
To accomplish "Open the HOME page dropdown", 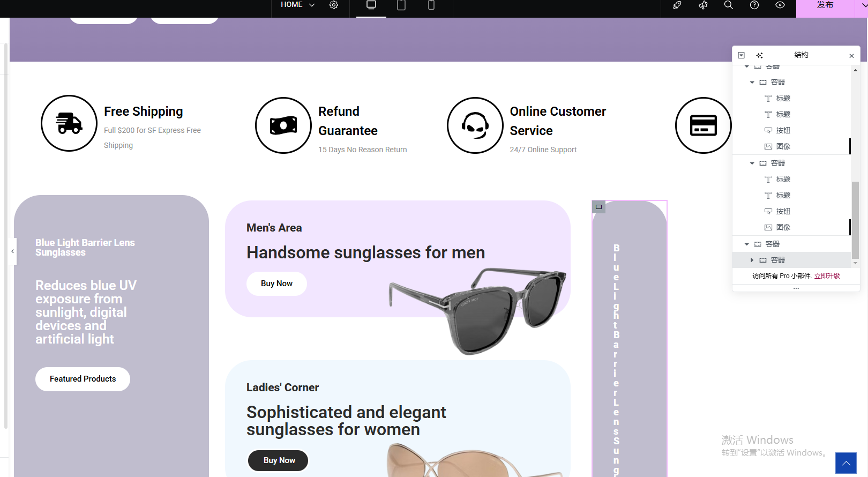I will 297,5.
